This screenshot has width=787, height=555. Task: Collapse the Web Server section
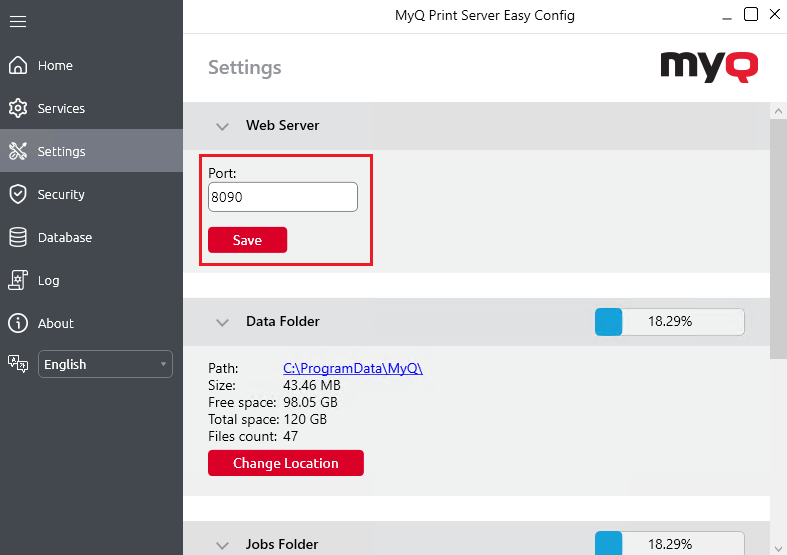pyautogui.click(x=222, y=127)
